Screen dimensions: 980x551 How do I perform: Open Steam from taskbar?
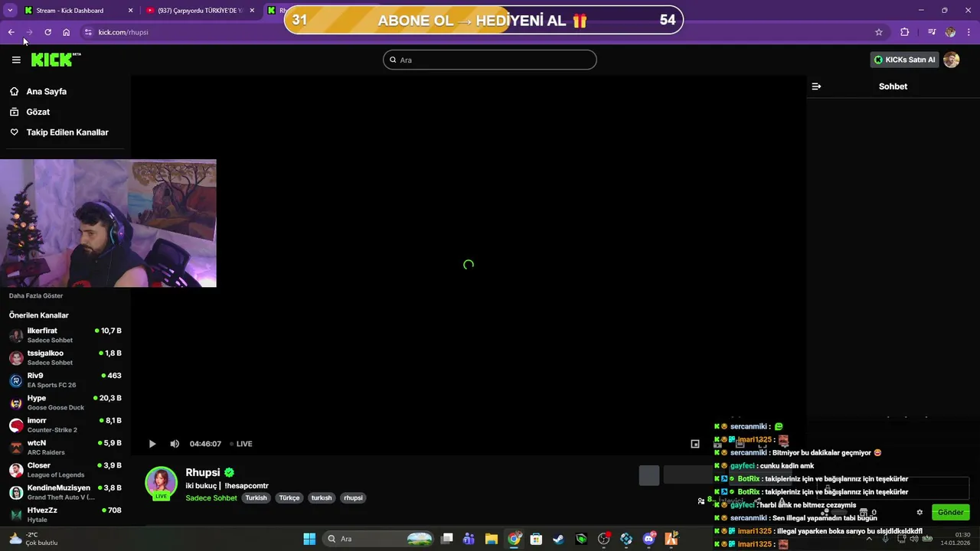click(559, 539)
